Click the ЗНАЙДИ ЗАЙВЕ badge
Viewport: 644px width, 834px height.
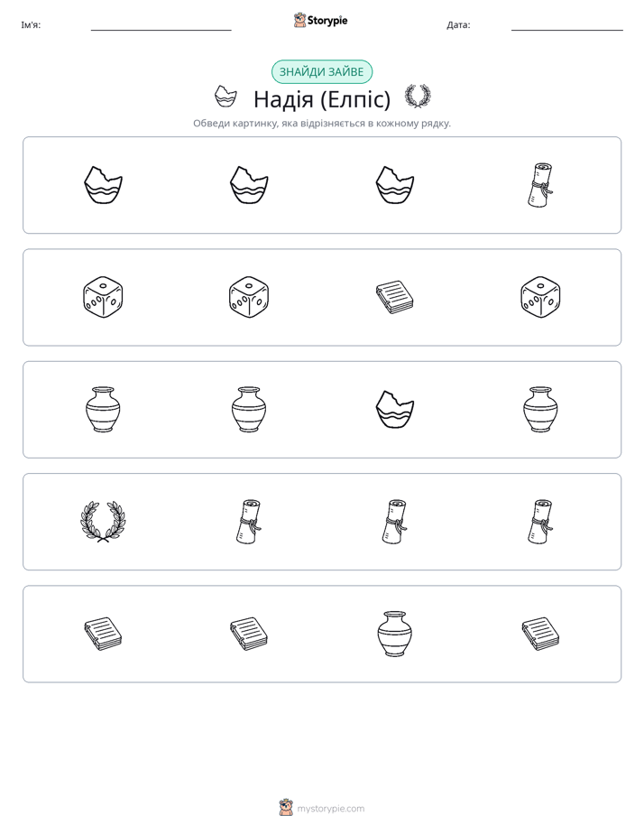click(x=321, y=72)
